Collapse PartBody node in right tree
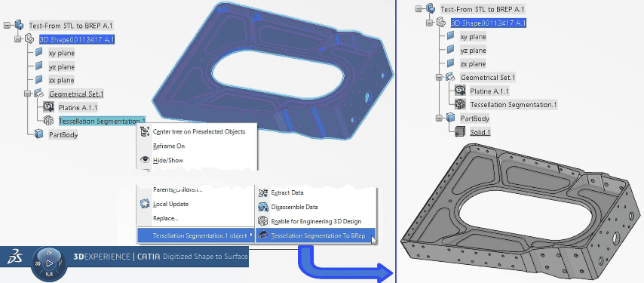644x283 pixels. pos(439,118)
